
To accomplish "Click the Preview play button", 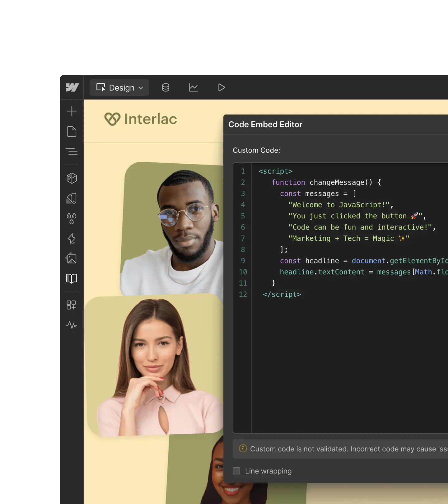I will click(222, 87).
